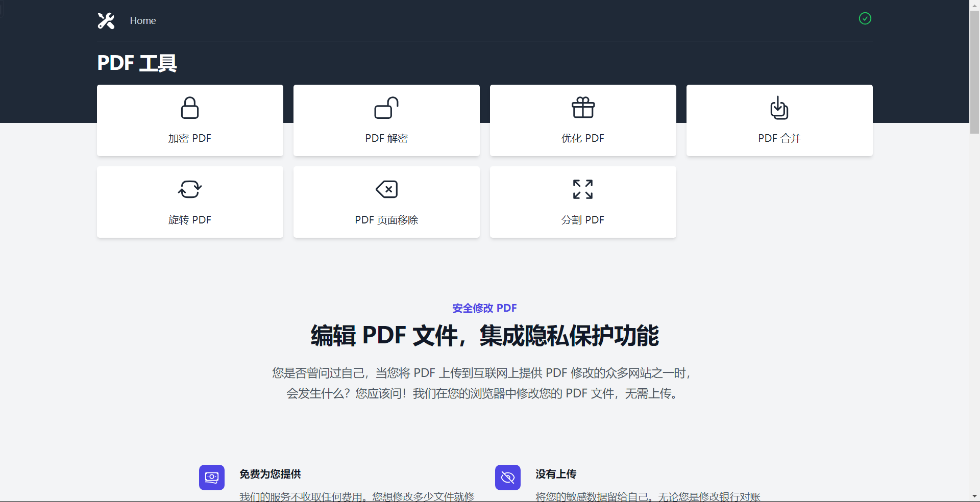
Task: Click the delete icon for PDF 页面移除
Action: pyautogui.click(x=386, y=189)
